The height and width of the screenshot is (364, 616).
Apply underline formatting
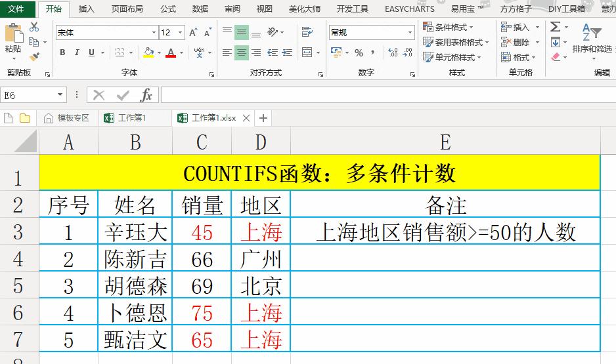[91, 52]
